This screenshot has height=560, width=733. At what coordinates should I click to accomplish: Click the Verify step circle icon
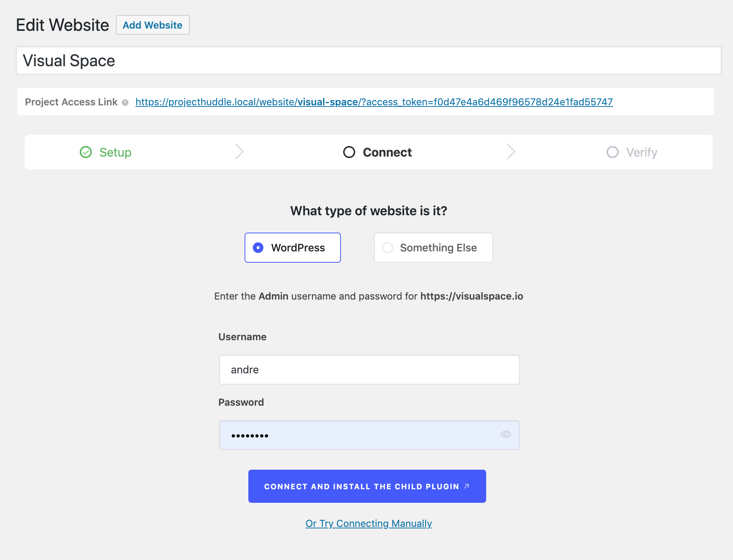point(612,152)
